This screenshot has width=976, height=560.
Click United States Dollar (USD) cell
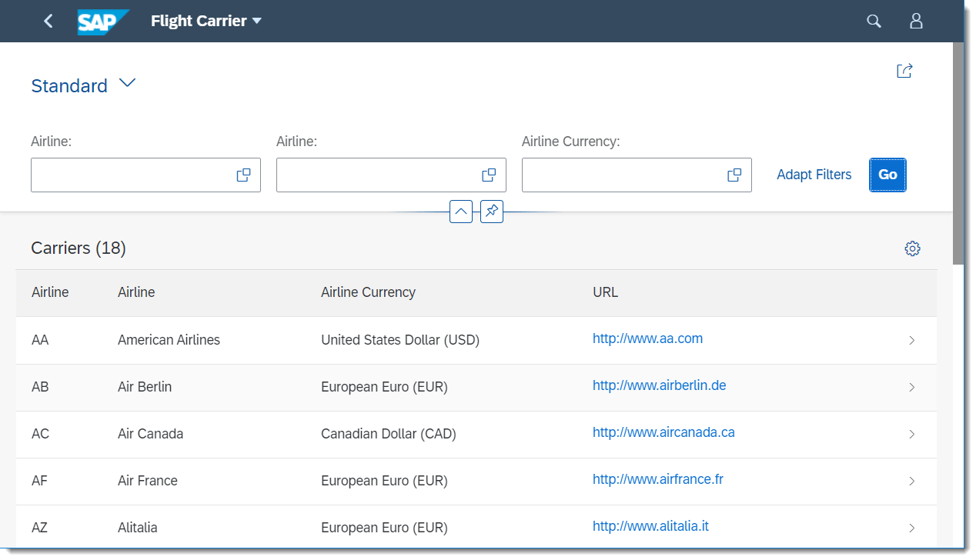pyautogui.click(x=400, y=340)
